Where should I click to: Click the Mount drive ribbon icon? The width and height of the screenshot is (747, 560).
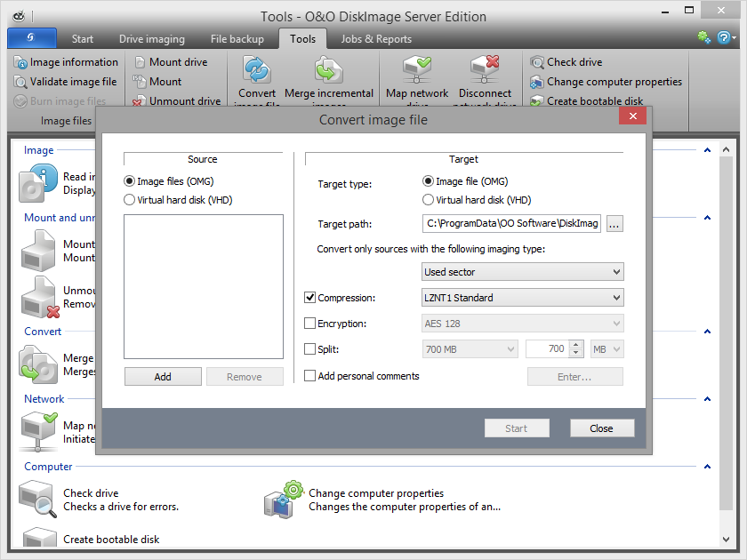pos(140,62)
